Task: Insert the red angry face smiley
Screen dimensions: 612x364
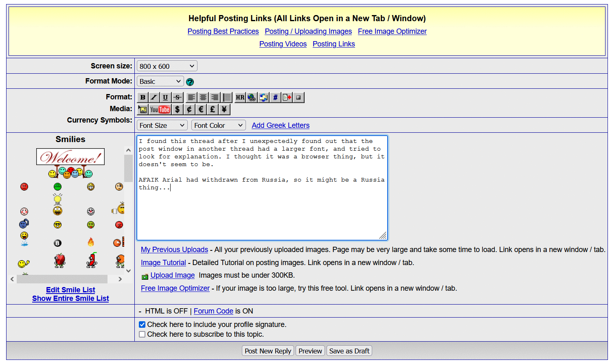Action: tap(24, 187)
